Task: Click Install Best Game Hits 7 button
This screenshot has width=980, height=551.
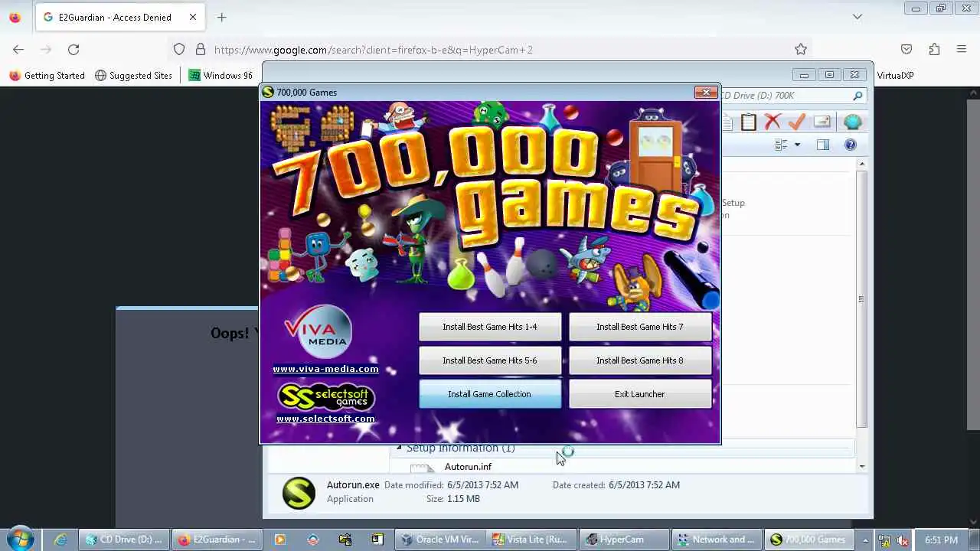Action: coord(640,327)
